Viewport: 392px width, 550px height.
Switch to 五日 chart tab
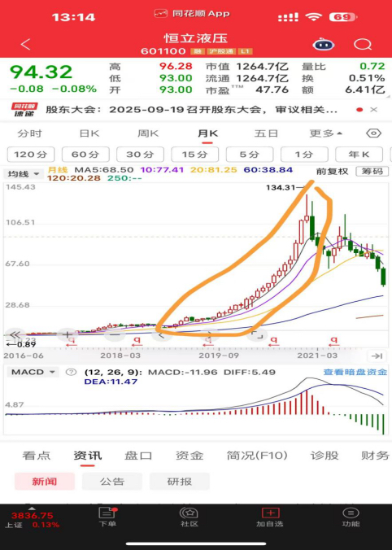coord(266,133)
